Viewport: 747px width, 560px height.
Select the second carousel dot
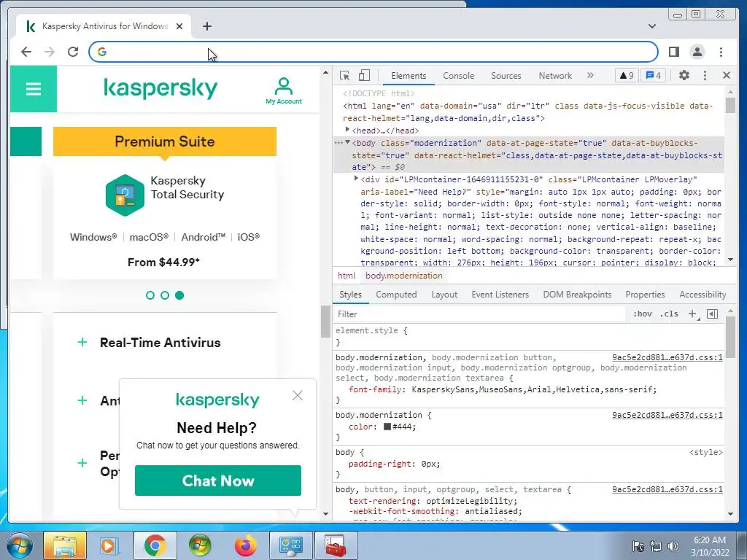[x=165, y=295]
